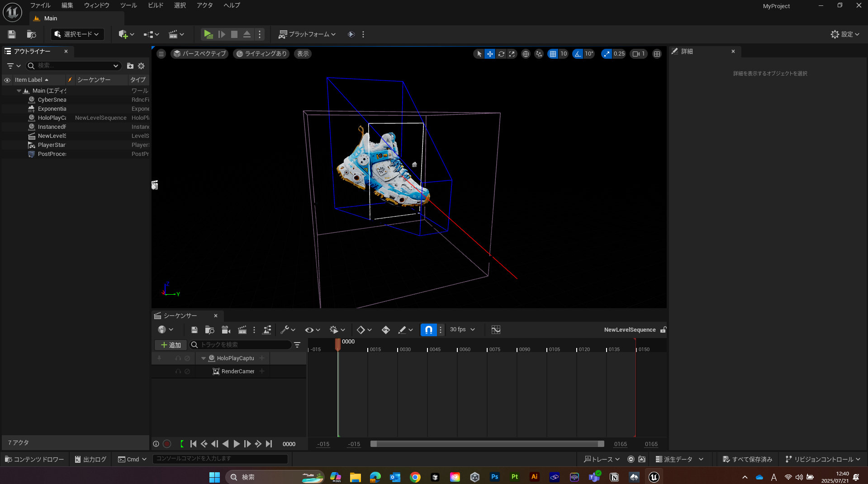The image size is (868, 484).
Task: Click the 追加 add track button
Action: click(x=171, y=345)
